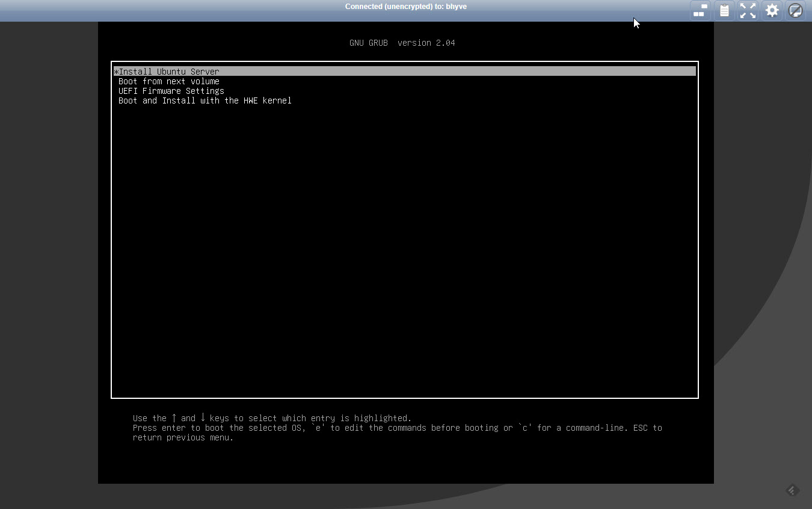The width and height of the screenshot is (812, 509).
Task: Click the 'Use the ↑ and ↓ keys' help line
Action: coord(272,418)
